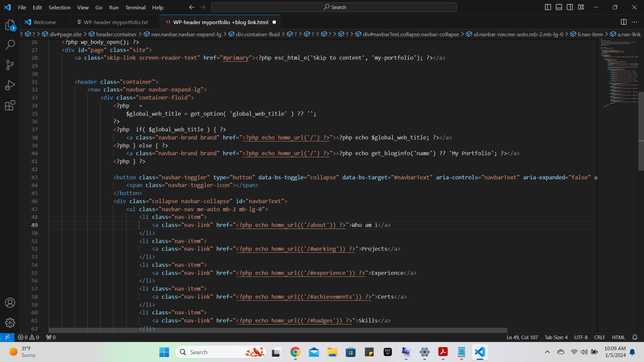The height and width of the screenshot is (362, 644).
Task: Open the Run menu
Action: pyautogui.click(x=114, y=7)
